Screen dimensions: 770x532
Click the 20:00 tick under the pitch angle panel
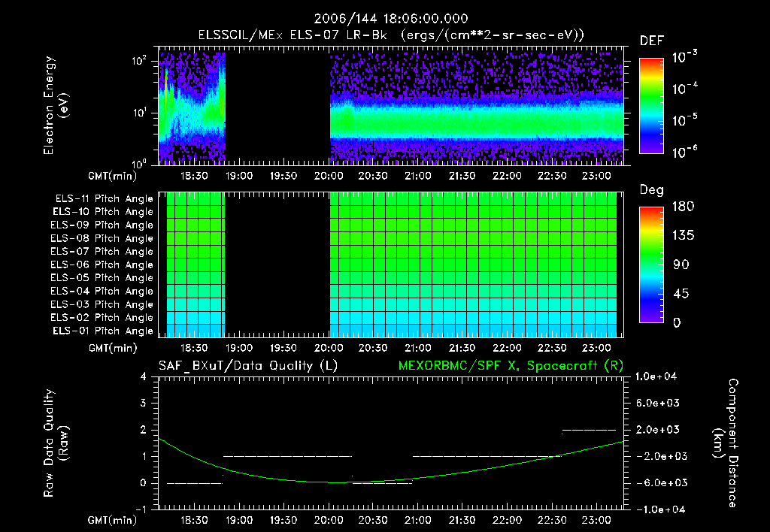329,348
